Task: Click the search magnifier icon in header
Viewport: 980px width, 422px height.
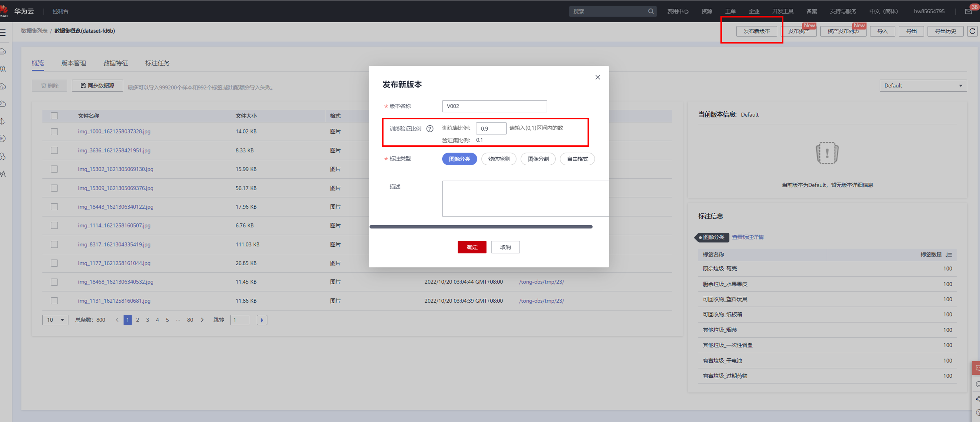Action: click(651, 11)
